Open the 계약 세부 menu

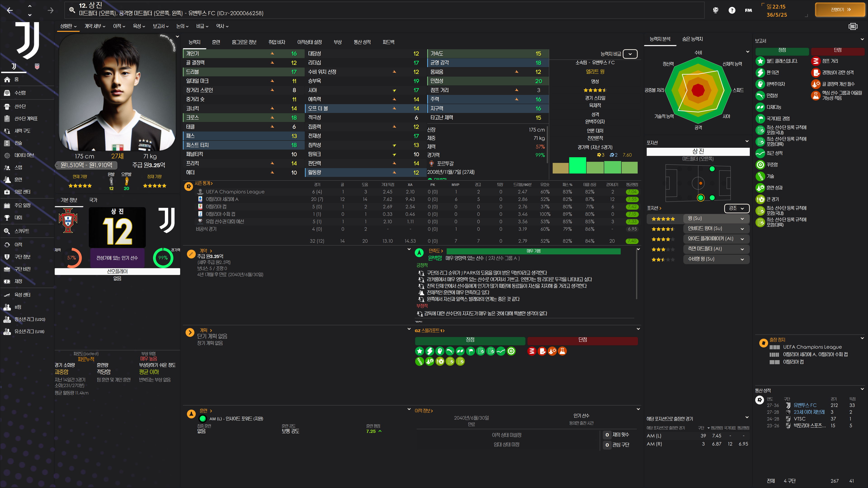[95, 26]
